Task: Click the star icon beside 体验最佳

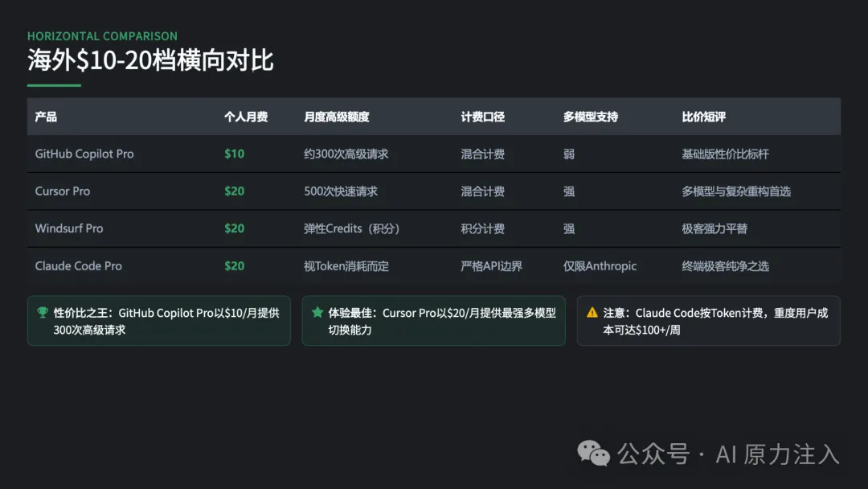Action: coord(317,313)
